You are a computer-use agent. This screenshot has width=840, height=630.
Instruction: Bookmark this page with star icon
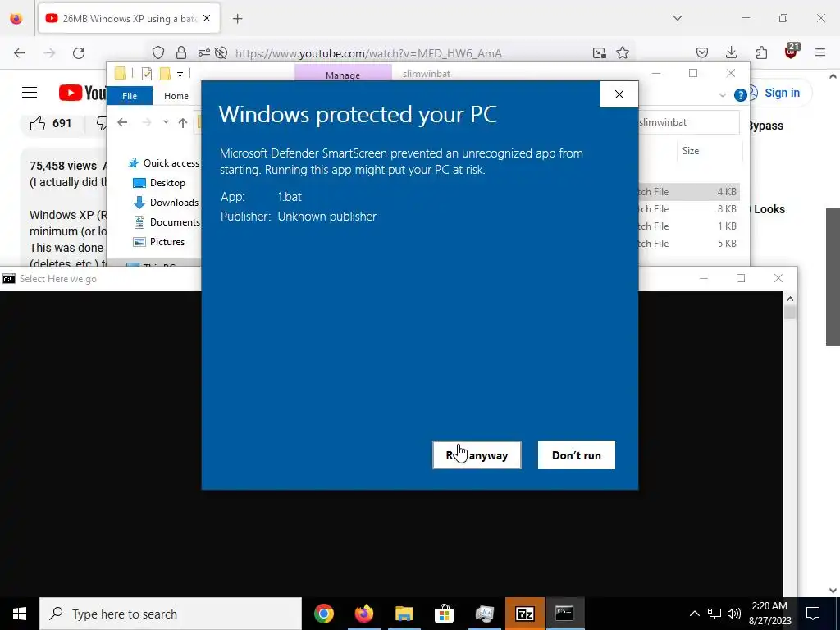pyautogui.click(x=623, y=53)
